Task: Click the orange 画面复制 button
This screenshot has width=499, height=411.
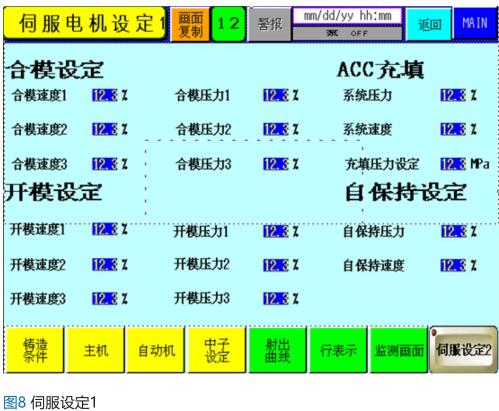Action: pos(190,25)
